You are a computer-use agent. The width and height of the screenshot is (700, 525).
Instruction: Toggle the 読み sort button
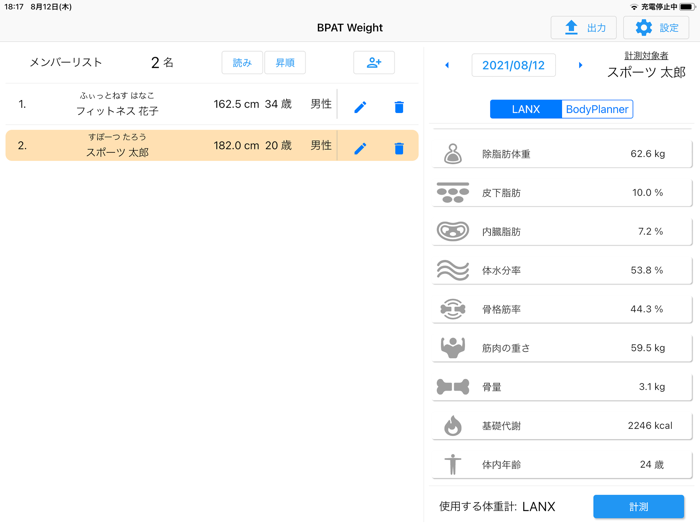click(242, 62)
